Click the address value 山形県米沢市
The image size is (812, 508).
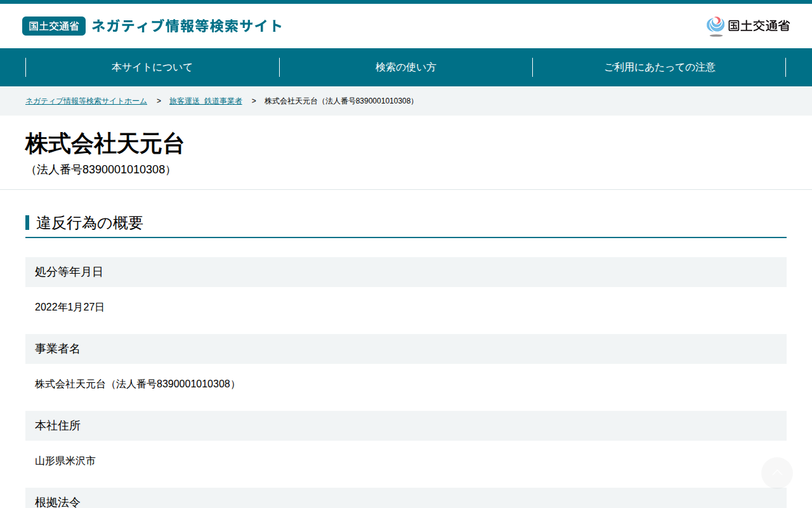click(x=65, y=461)
